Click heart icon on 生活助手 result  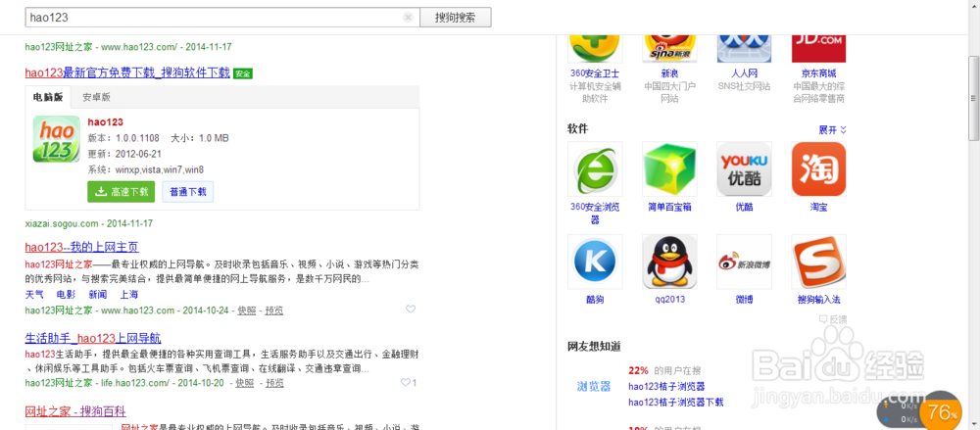tap(406, 382)
